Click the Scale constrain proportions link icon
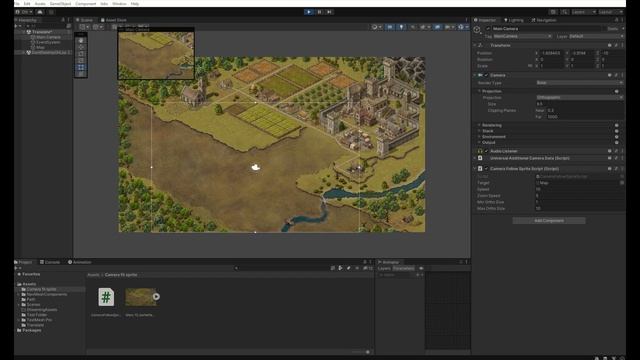The height and width of the screenshot is (360, 640). tap(530, 66)
